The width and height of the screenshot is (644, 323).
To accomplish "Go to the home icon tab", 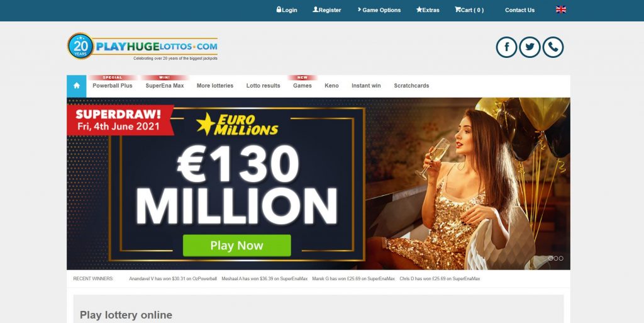I will (x=76, y=86).
